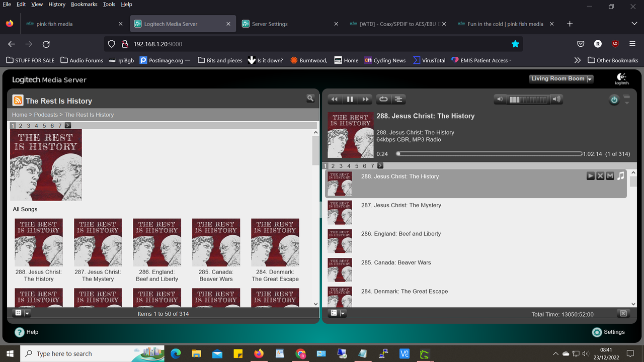The width and height of the screenshot is (644, 362).
Task: Go to page 7 in the browse panel
Action: click(60, 126)
